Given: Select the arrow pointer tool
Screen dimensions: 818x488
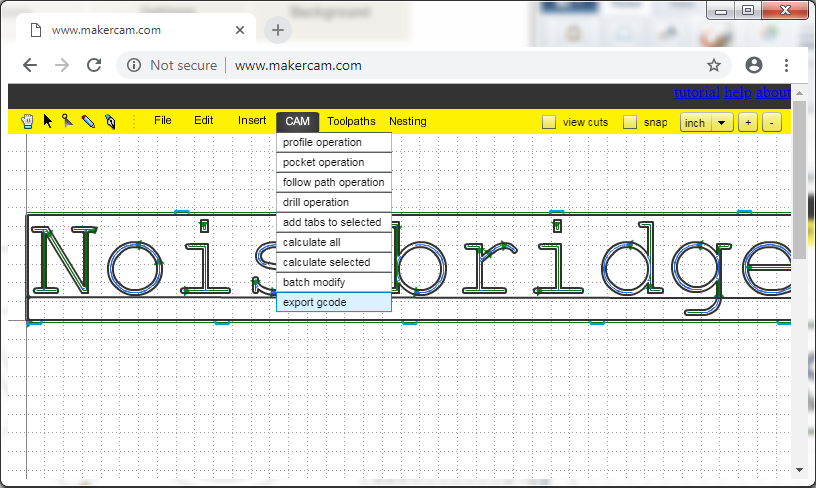Looking at the screenshot, I should click(48, 121).
